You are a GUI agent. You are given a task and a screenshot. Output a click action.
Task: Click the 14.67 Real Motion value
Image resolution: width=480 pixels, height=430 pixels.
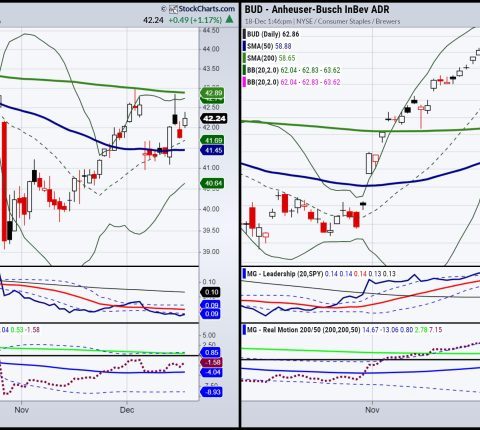371,330
